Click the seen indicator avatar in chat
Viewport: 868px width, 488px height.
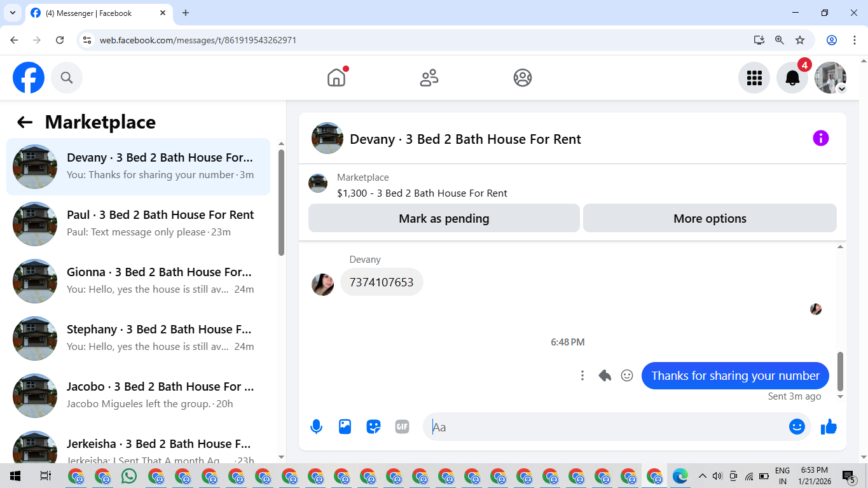(816, 309)
